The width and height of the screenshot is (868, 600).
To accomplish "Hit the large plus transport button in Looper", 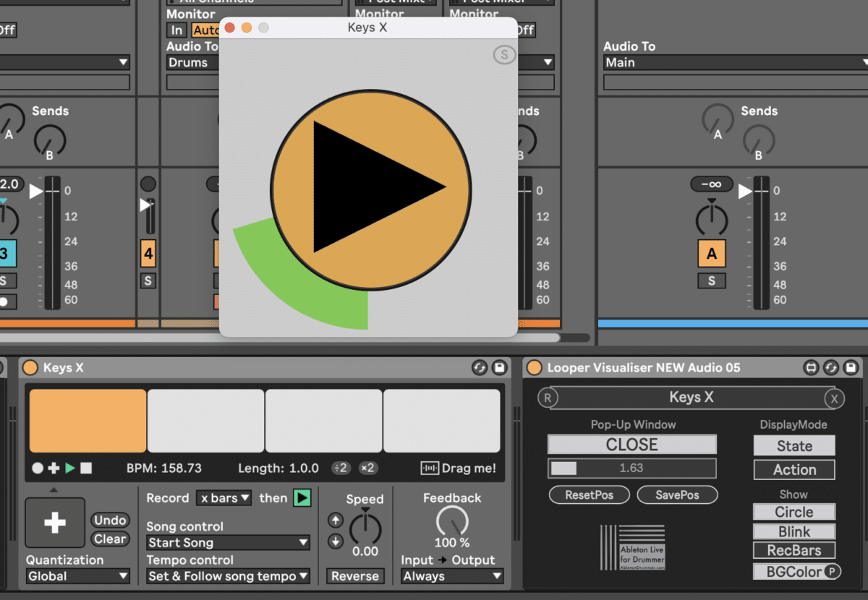I will pyautogui.click(x=55, y=523).
